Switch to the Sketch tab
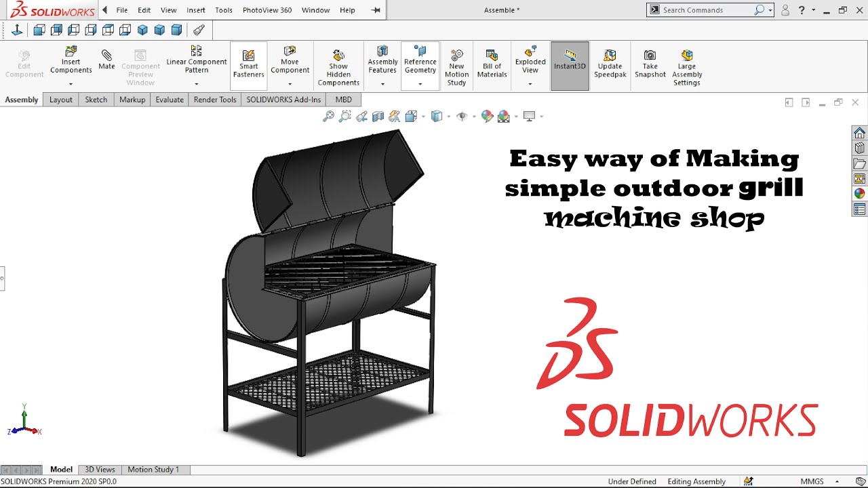The image size is (868, 488). [96, 100]
